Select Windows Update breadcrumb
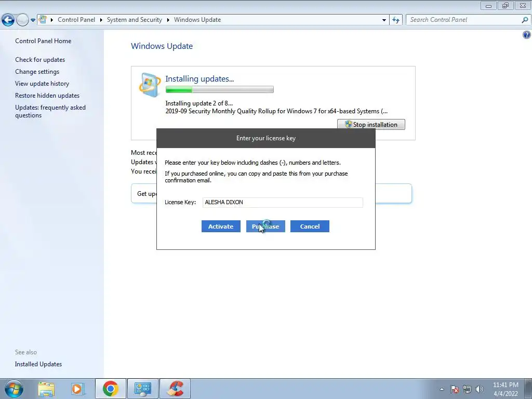This screenshot has height=399, width=532. pyautogui.click(x=197, y=20)
